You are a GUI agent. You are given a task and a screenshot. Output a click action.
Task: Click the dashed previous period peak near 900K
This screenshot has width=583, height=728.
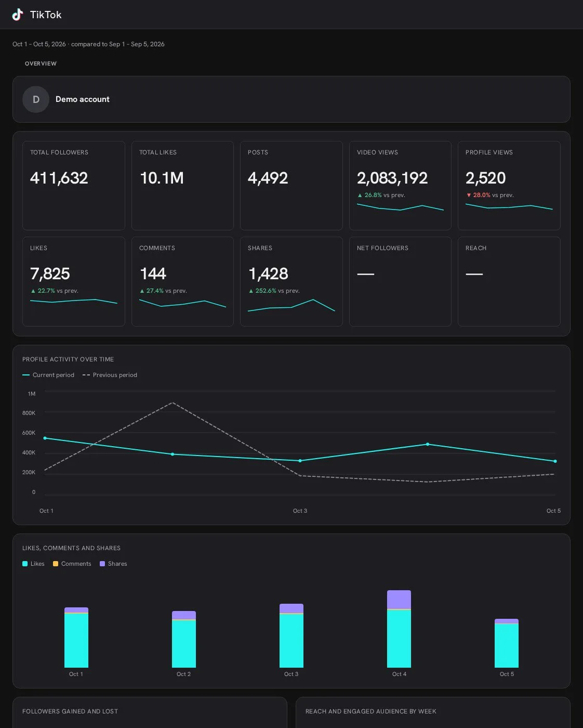(x=173, y=402)
